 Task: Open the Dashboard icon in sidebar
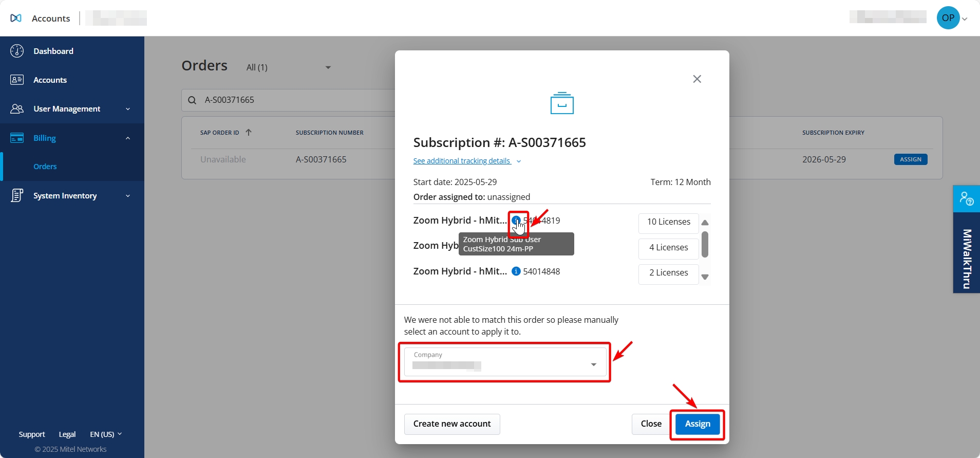pyautogui.click(x=17, y=51)
